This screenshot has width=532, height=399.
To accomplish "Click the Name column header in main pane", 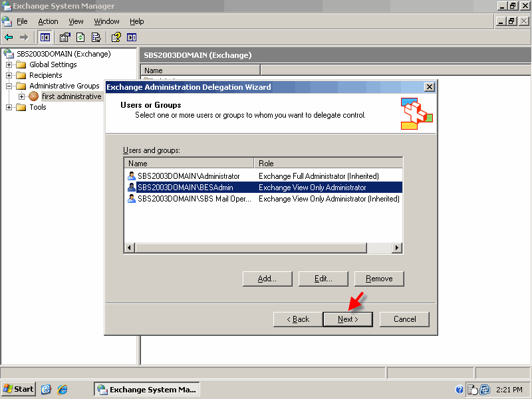I will 201,70.
